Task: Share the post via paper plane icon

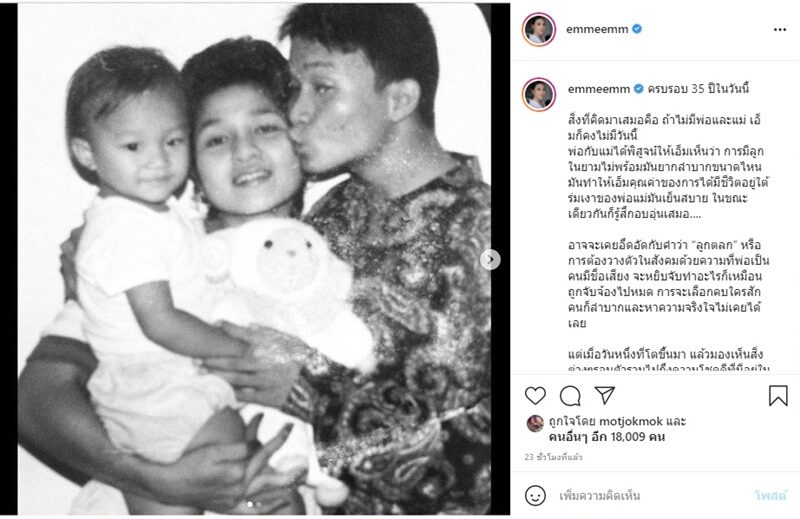Action: pyautogui.click(x=605, y=395)
